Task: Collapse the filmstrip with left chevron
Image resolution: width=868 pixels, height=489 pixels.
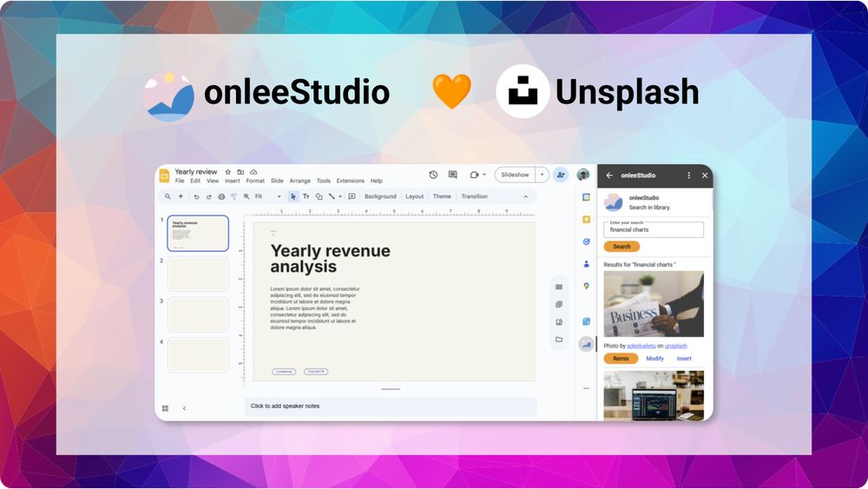Action: click(184, 408)
